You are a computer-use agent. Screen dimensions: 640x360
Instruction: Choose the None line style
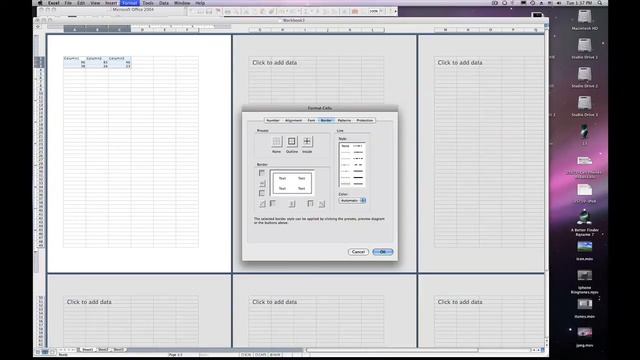pyautogui.click(x=345, y=146)
